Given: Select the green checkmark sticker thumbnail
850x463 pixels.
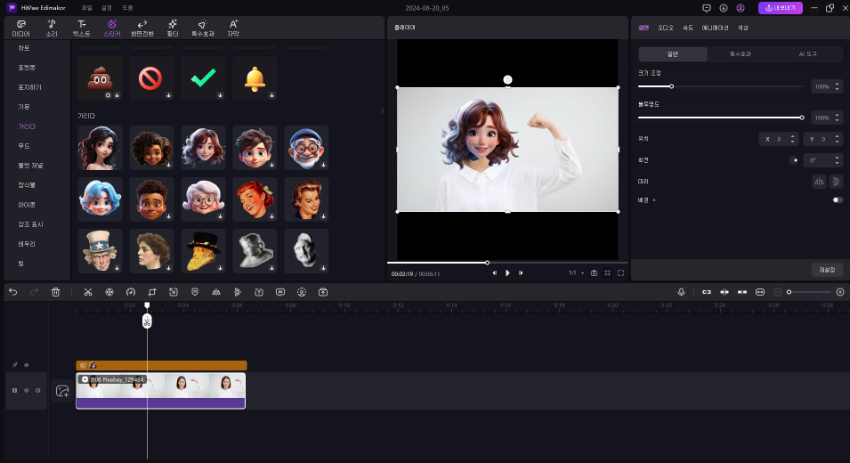Looking at the screenshot, I should click(x=203, y=78).
